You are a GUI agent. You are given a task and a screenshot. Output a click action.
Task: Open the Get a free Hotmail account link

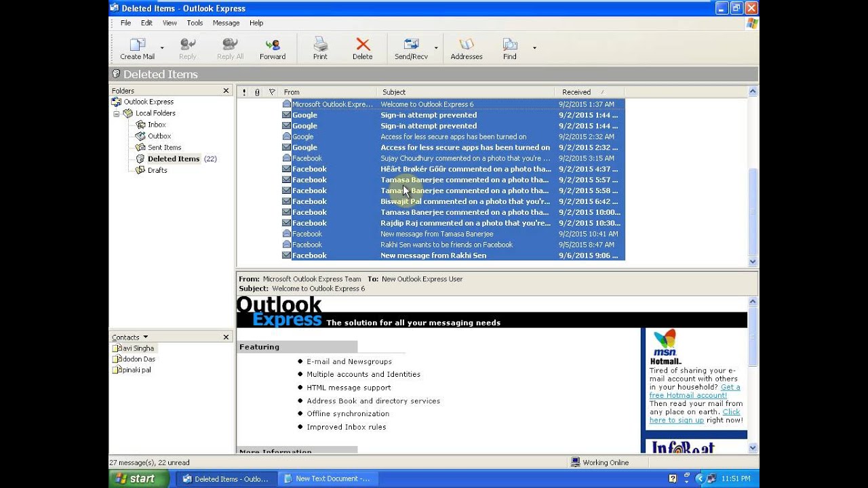pos(694,391)
